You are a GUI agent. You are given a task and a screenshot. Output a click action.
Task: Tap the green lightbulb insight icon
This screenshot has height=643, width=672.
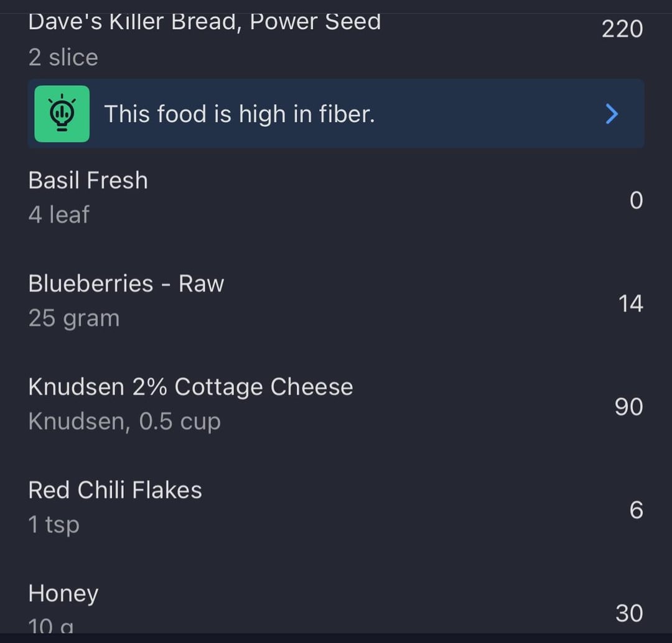pyautogui.click(x=62, y=114)
